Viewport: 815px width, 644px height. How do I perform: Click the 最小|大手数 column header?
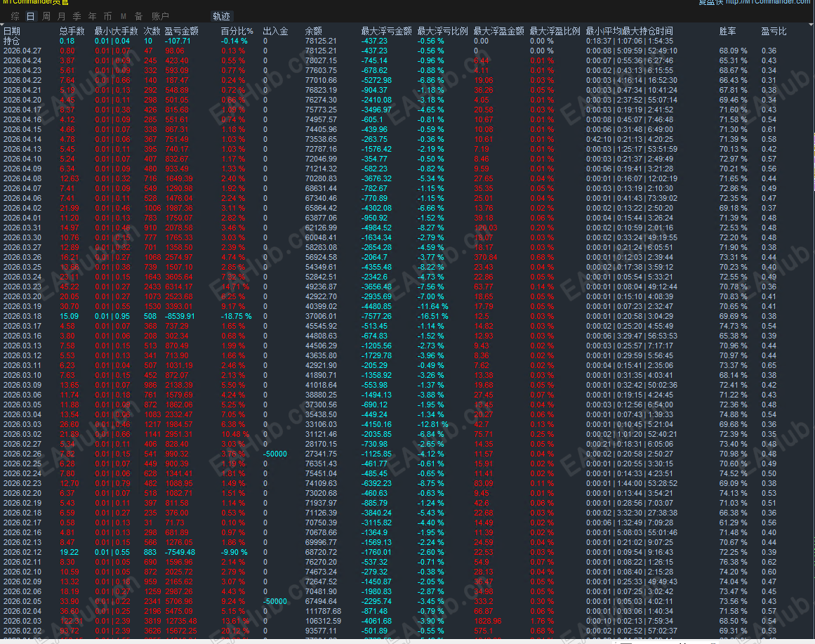(116, 31)
